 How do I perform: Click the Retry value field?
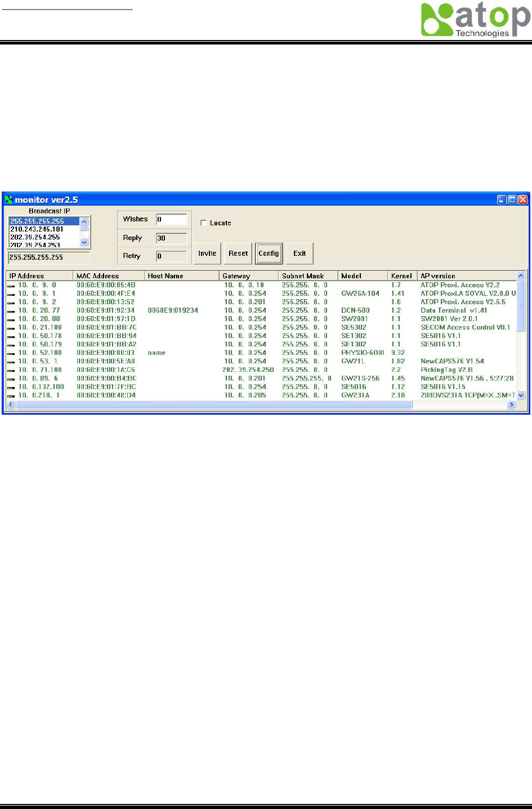pos(172,256)
